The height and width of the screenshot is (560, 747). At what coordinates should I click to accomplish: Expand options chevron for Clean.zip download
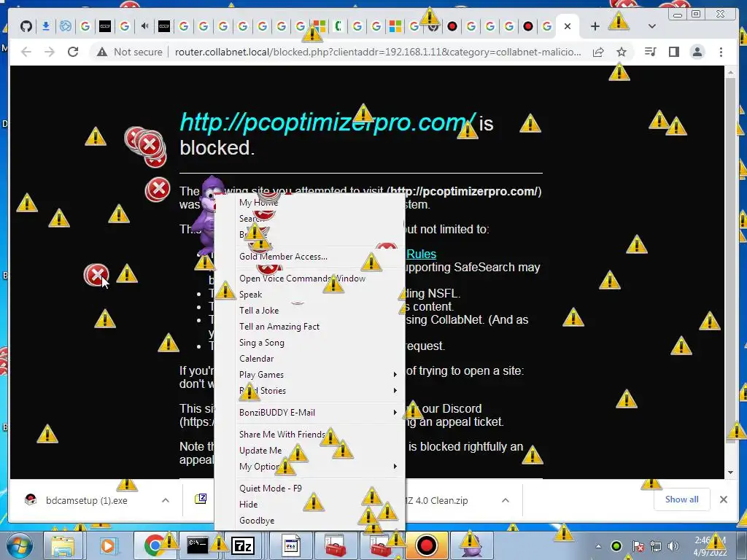click(506, 500)
